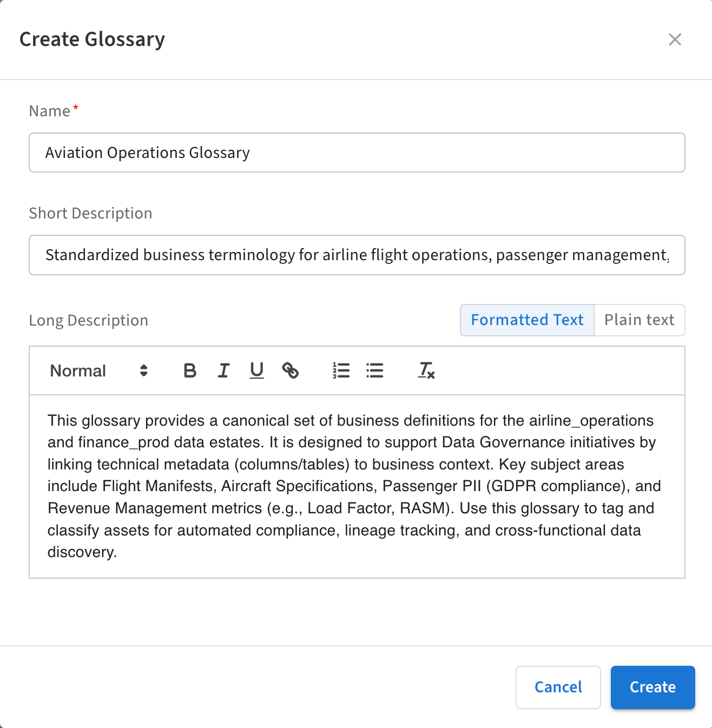
Task: Click into the Short Description input
Action: (x=357, y=255)
